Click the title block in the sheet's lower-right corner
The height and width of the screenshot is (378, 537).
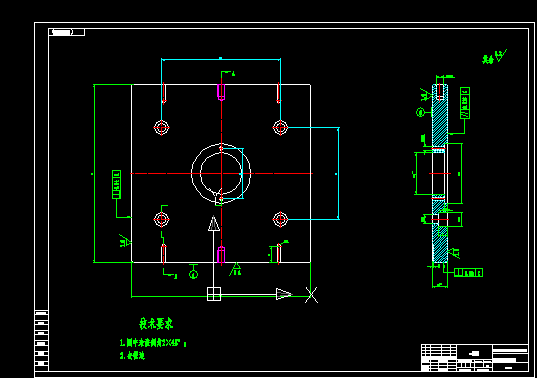click(x=475, y=358)
